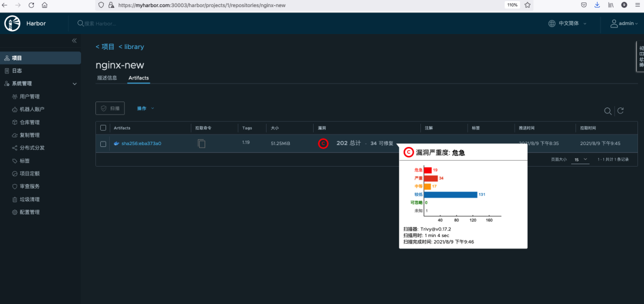Open the artifact search magnifier icon

608,110
